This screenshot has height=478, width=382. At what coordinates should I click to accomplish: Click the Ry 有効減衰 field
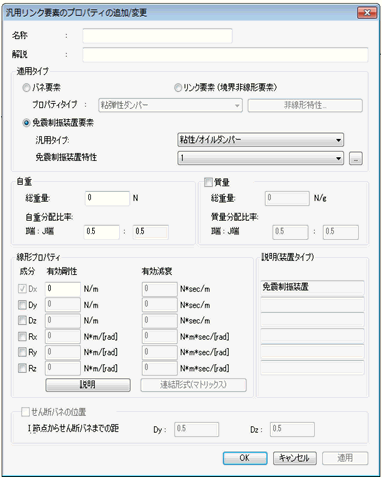[160, 352]
